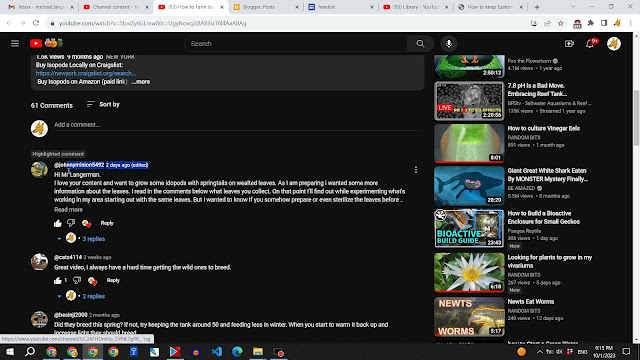Switch to the Blogger: Posts tab
Image resolution: width=640 pixels, height=360 pixels.
click(265, 7)
